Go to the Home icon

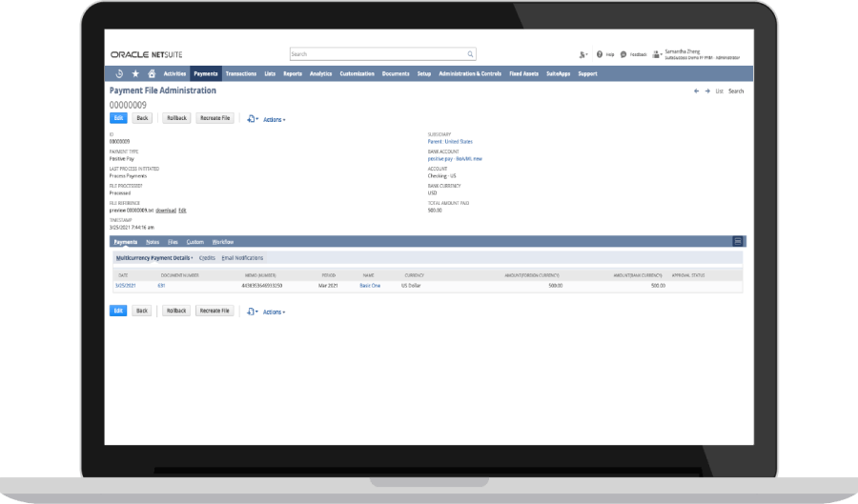[152, 73]
